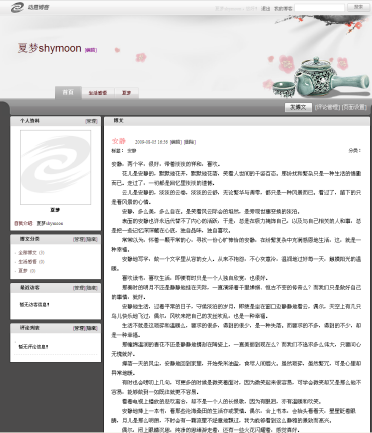The image size is (372, 433).
Task: Open 页面设置 page settings link
Action: point(354,107)
